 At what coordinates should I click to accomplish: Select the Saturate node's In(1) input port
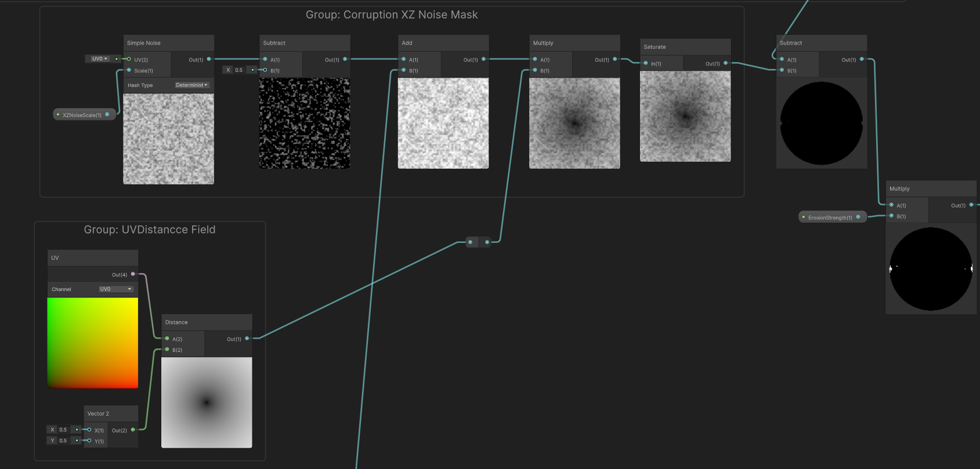[646, 63]
